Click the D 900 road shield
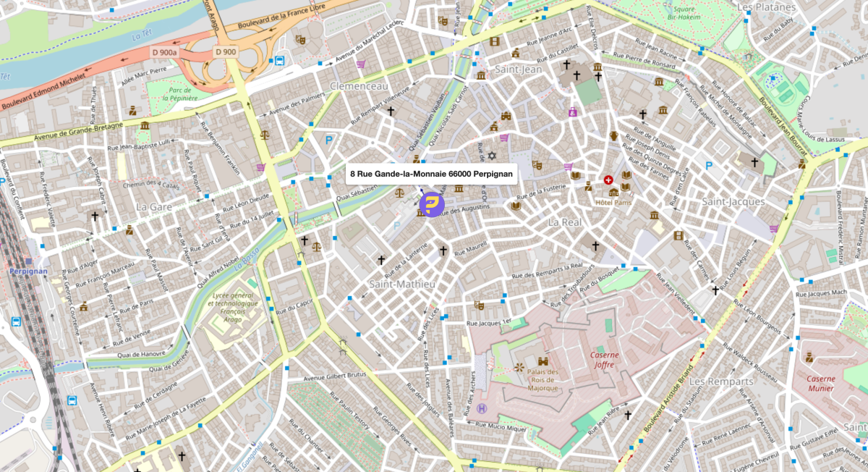The image size is (868, 472). 225,52
